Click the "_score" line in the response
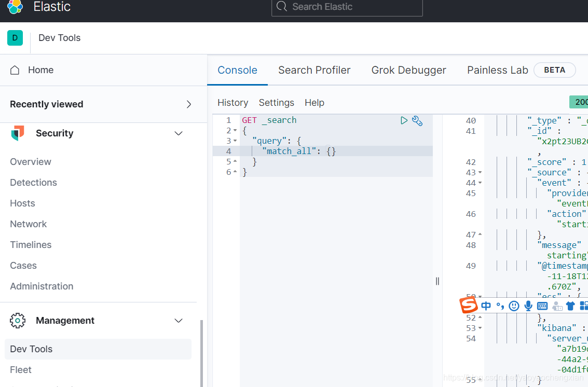The height and width of the screenshot is (387, 588). [x=556, y=162]
